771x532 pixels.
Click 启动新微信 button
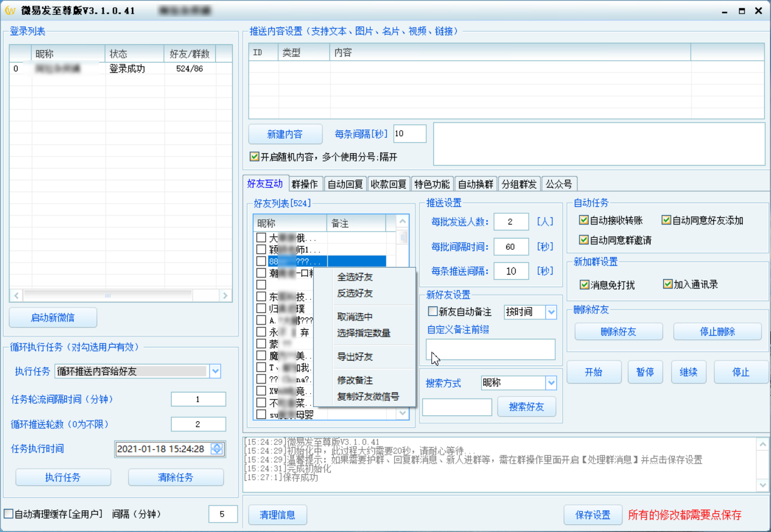click(x=53, y=318)
